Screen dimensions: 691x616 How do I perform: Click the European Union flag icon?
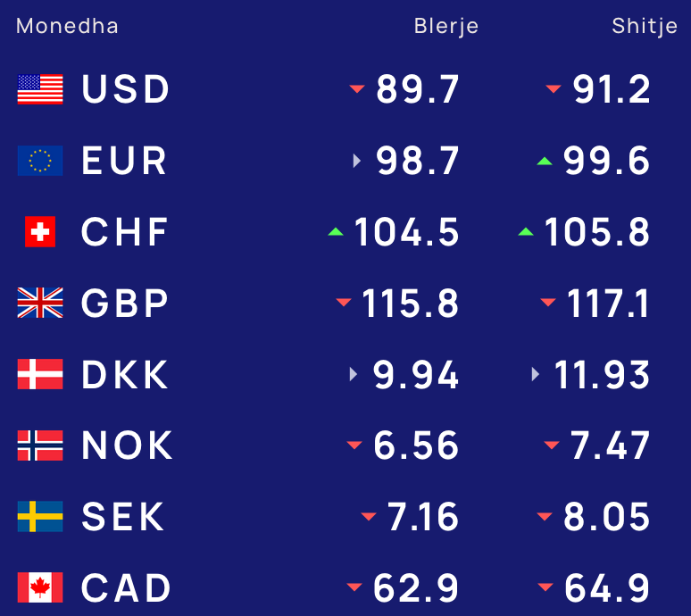coord(40,161)
